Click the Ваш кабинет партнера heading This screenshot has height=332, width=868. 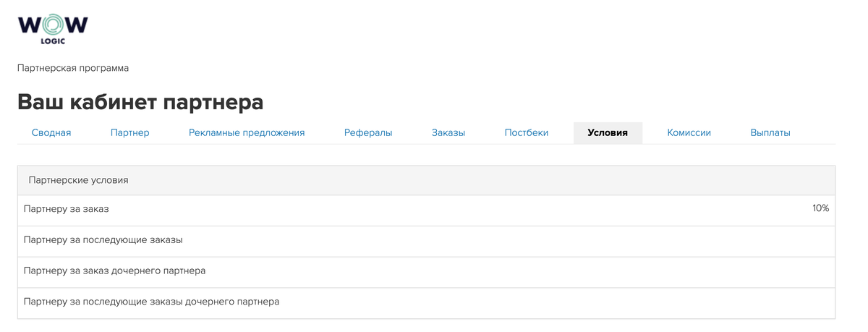(140, 102)
